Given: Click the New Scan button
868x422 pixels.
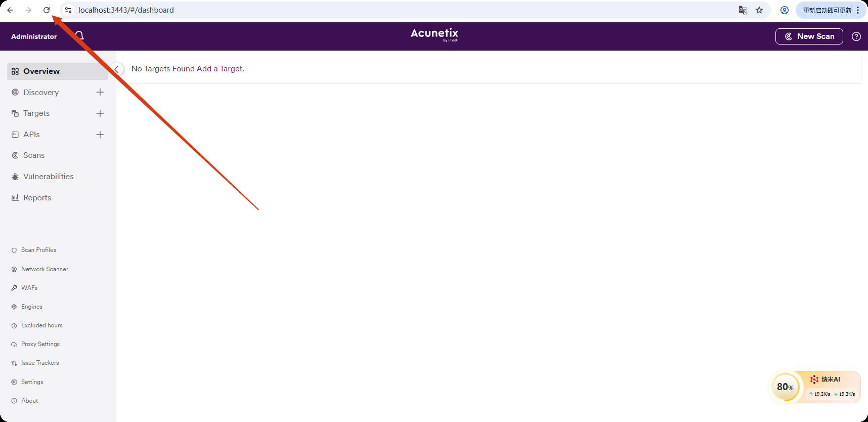Looking at the screenshot, I should click(x=809, y=36).
